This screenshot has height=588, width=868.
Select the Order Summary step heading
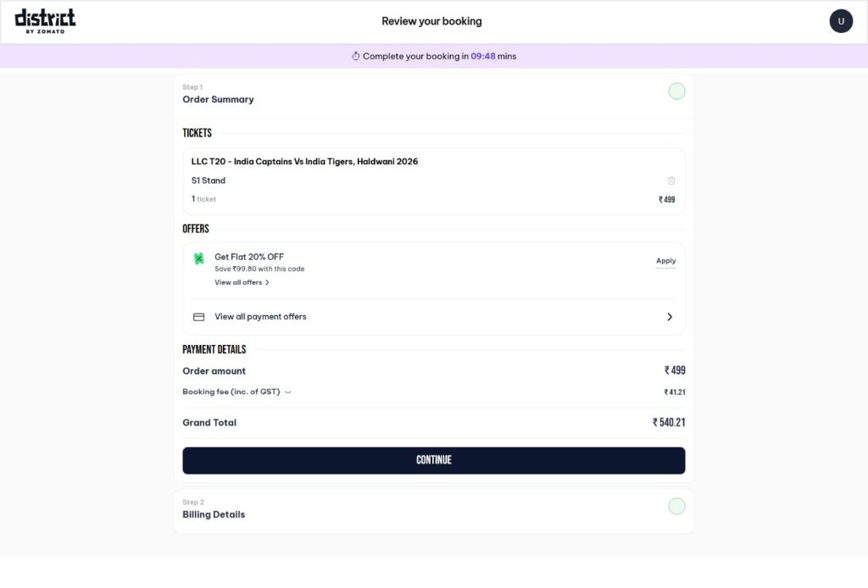pos(217,99)
